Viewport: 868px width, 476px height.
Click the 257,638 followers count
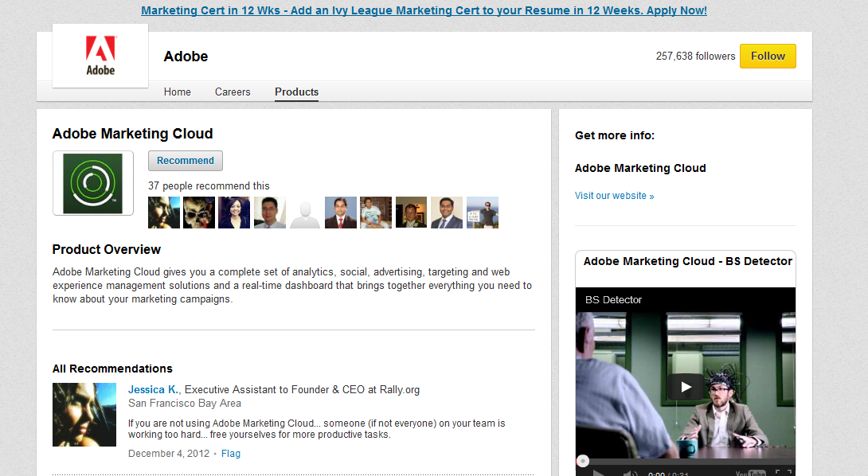click(x=695, y=56)
